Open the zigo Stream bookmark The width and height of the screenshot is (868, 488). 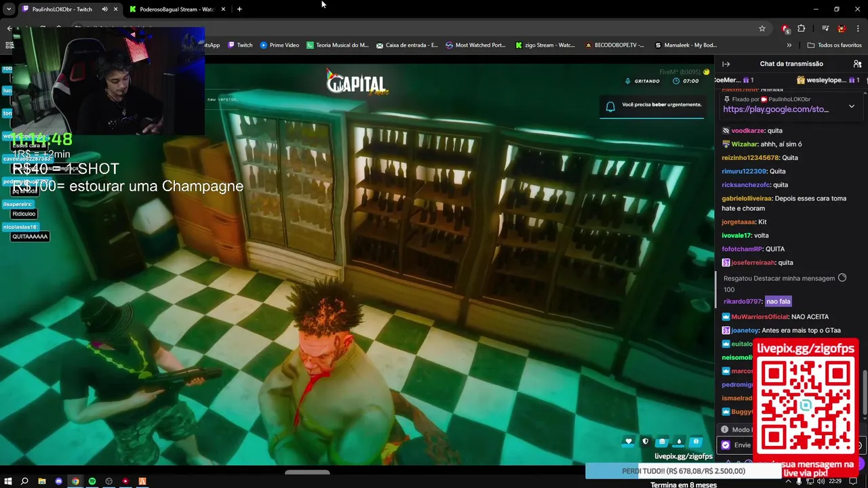click(545, 45)
